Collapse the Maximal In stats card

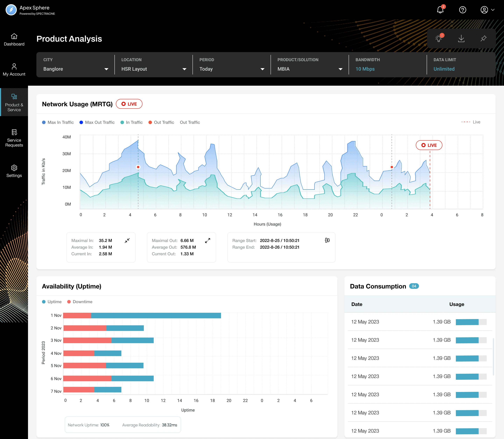(127, 241)
